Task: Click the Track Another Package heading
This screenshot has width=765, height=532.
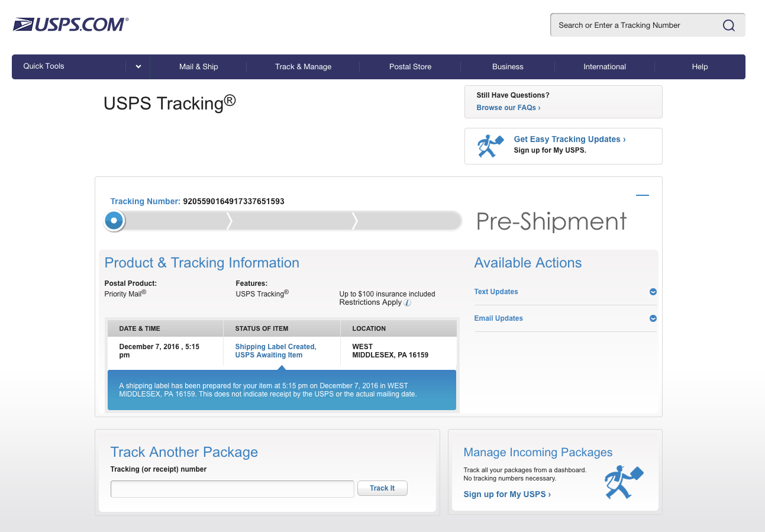Action: [184, 452]
